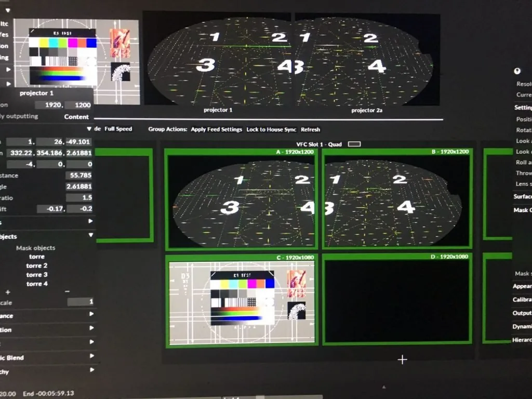Open the Surface section in right panel
This screenshot has height=399, width=532.
point(523,196)
